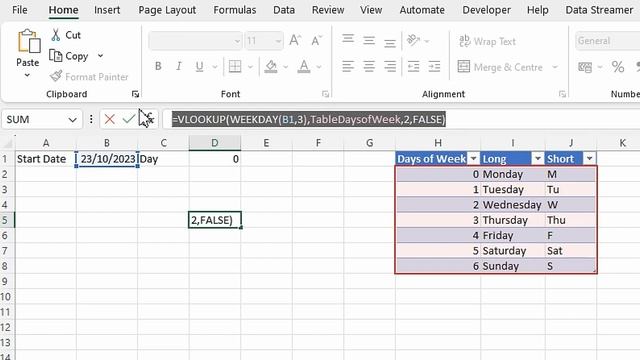
Task: Click the accounting number format icon
Action: coord(585,67)
